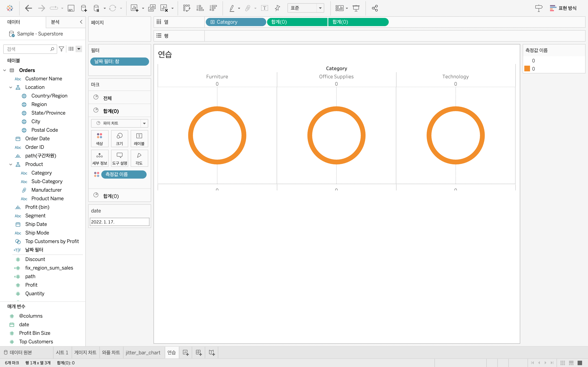Click the new dashboard tab icon
The image size is (588, 367).
(x=199, y=353)
